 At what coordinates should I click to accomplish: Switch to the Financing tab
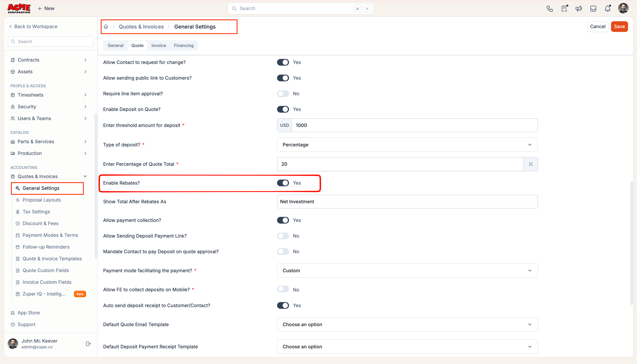pyautogui.click(x=184, y=45)
